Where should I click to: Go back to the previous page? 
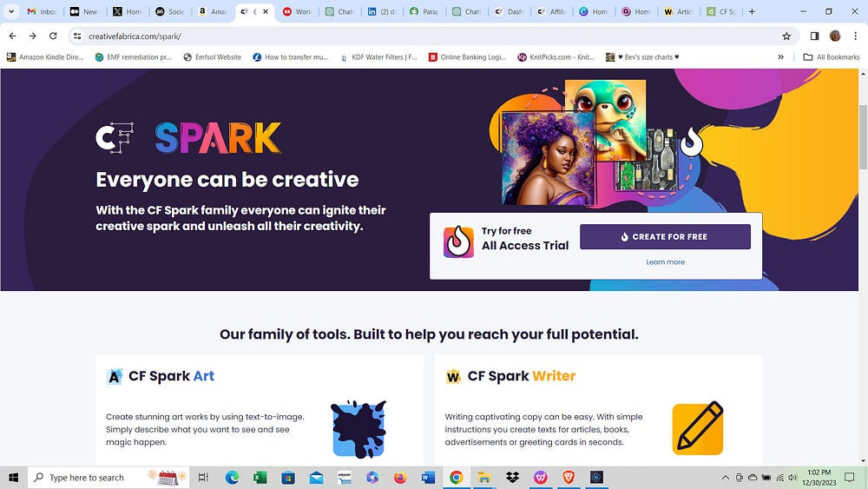[x=13, y=36]
